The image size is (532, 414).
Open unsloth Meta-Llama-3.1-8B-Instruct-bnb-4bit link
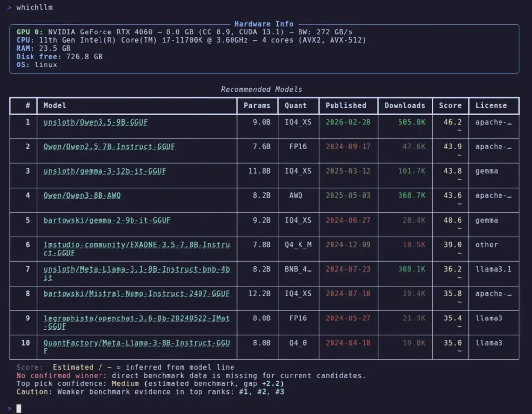coord(136,273)
